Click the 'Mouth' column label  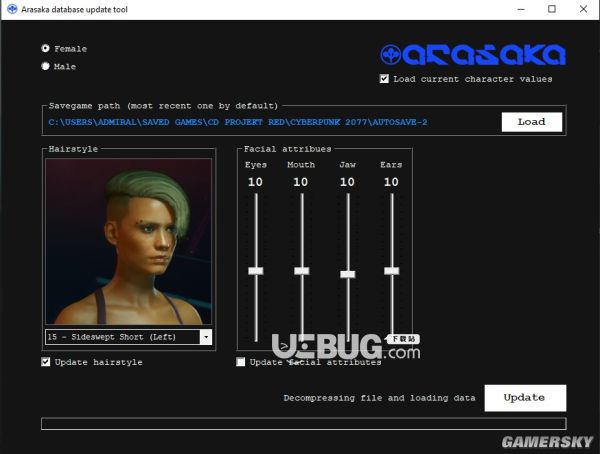301,165
